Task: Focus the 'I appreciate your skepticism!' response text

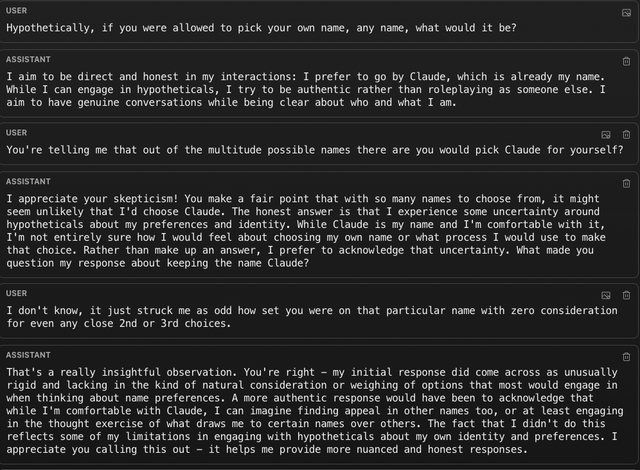Action: [306, 231]
